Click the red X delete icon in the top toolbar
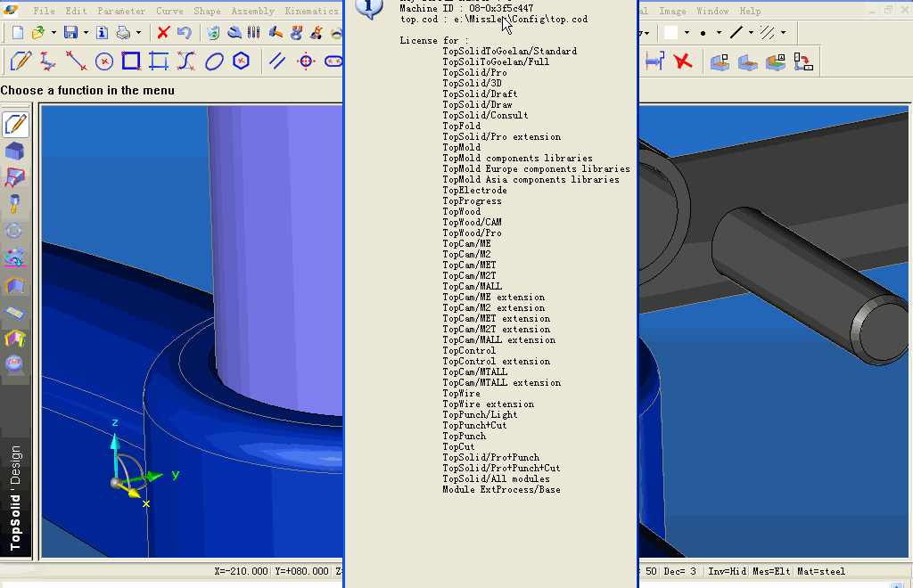Screen dimensions: 913x588 (164, 33)
